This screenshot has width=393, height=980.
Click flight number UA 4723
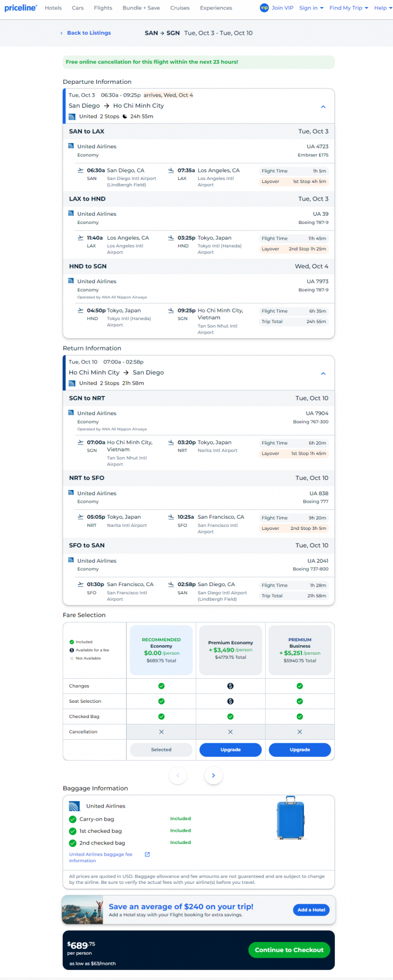point(317,147)
